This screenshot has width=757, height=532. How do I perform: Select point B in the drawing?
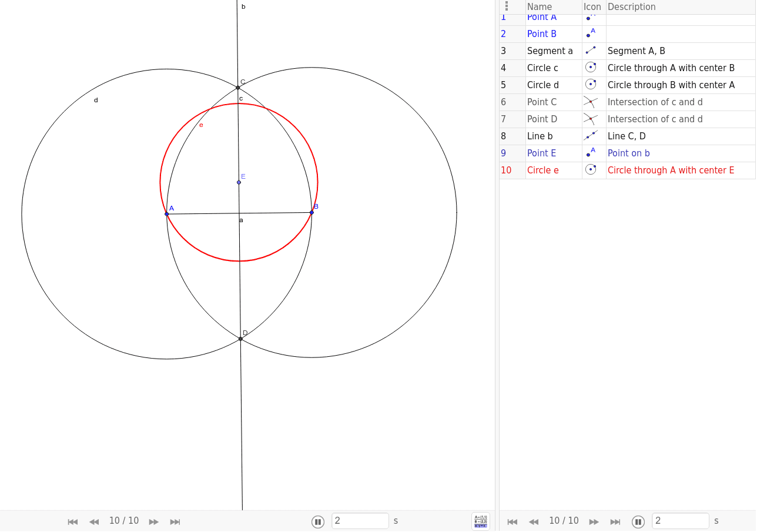click(x=311, y=212)
